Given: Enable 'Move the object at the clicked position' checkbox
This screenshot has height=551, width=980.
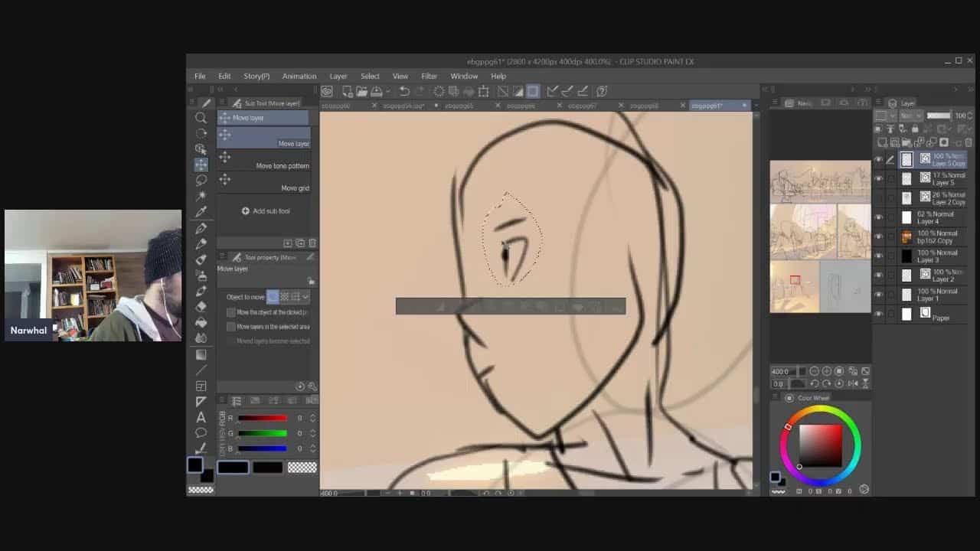Looking at the screenshot, I should (231, 312).
